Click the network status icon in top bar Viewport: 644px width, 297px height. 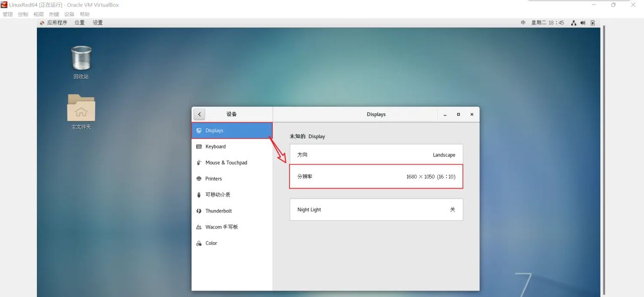574,23
